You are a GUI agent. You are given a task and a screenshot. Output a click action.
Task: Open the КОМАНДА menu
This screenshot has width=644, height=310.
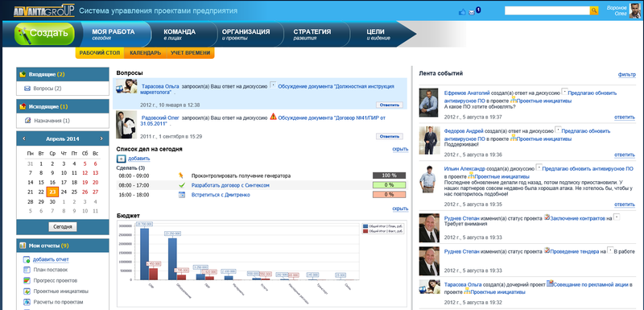(180, 34)
